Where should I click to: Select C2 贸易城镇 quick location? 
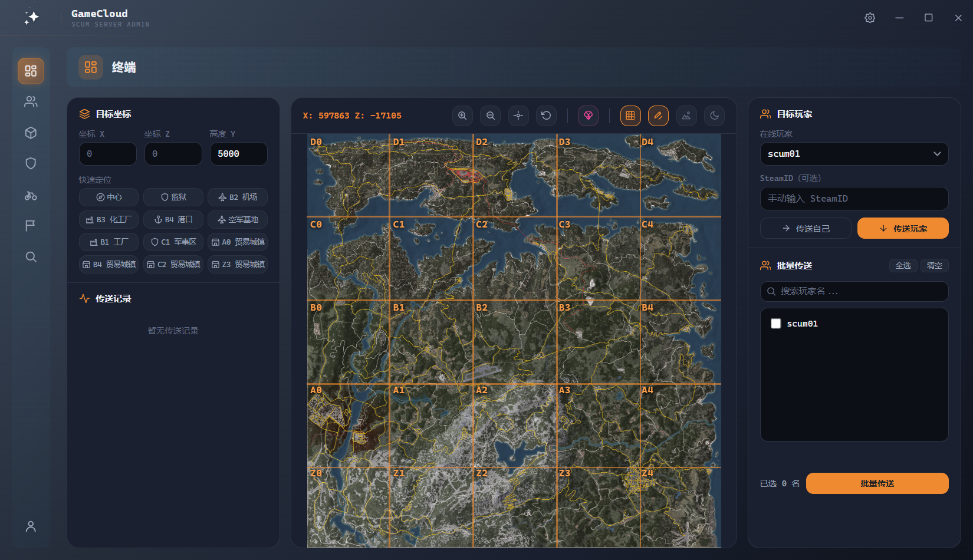click(x=173, y=264)
